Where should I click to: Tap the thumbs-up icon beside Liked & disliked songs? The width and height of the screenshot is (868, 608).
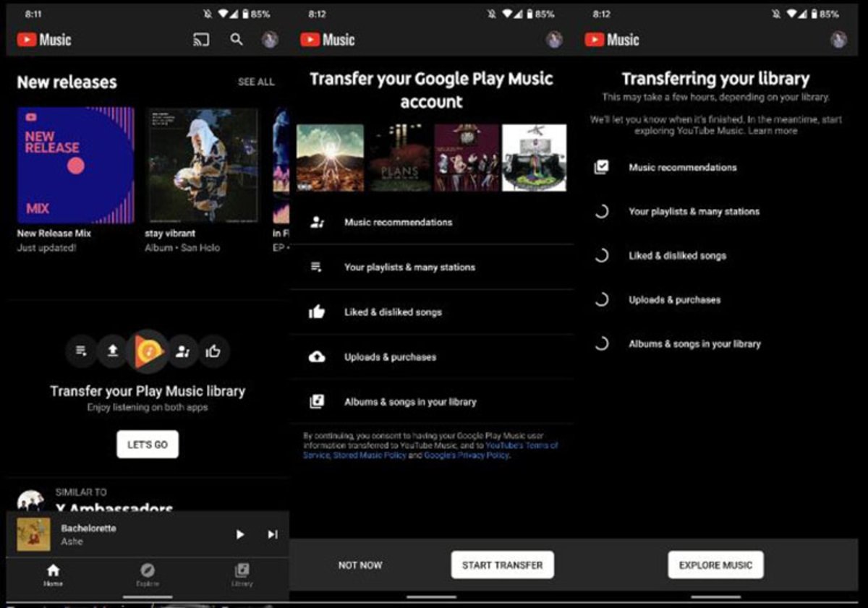tap(317, 312)
